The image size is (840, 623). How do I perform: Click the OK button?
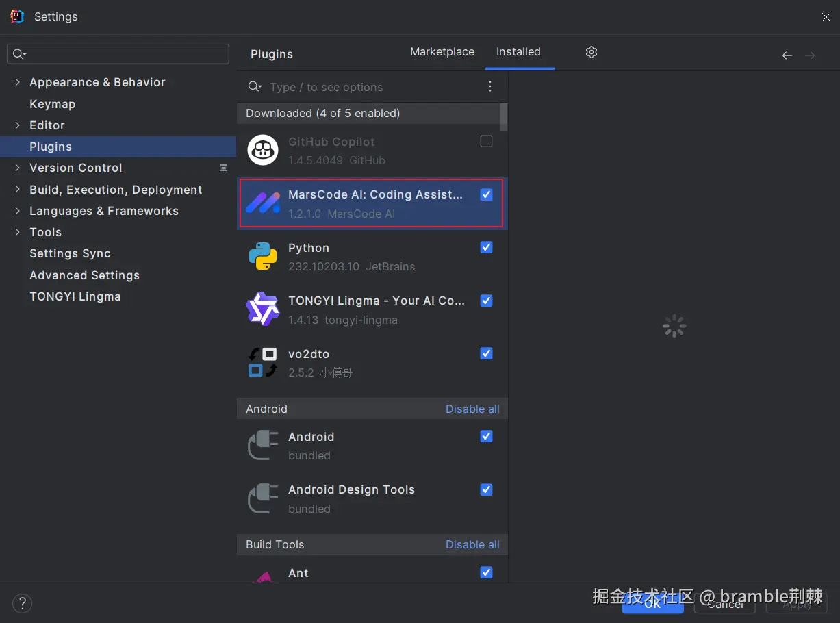click(652, 602)
